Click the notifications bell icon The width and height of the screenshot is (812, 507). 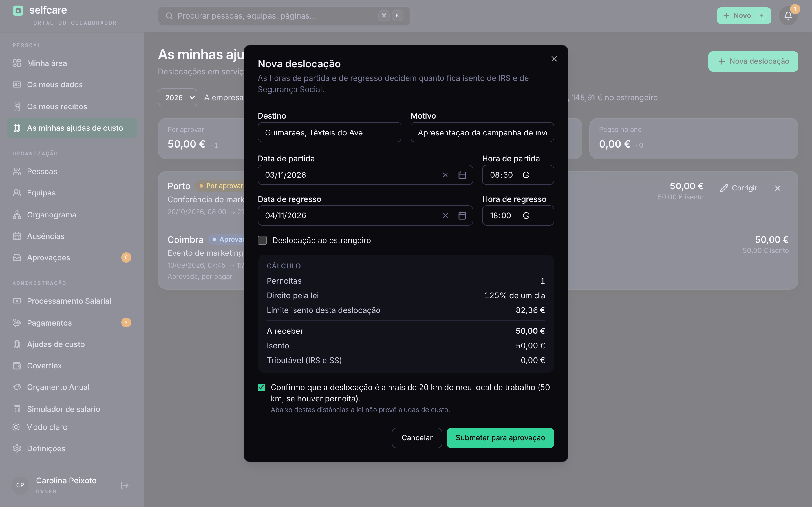click(788, 16)
